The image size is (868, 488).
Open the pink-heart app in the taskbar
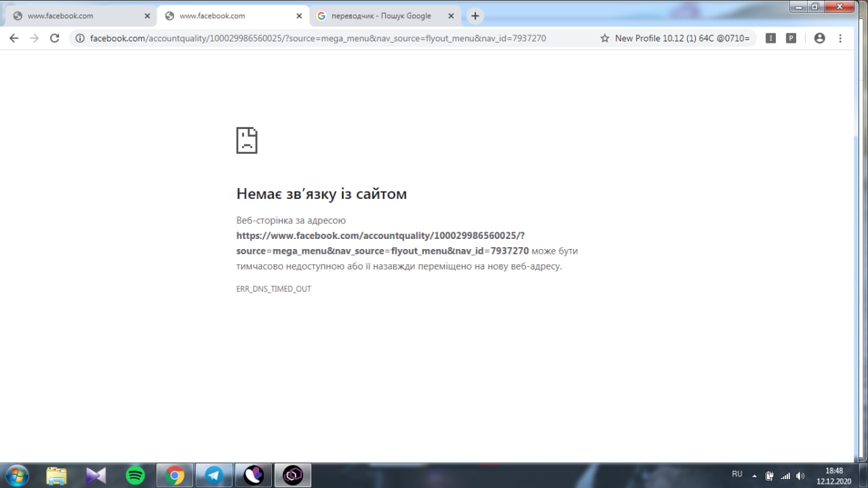pyautogui.click(x=254, y=476)
